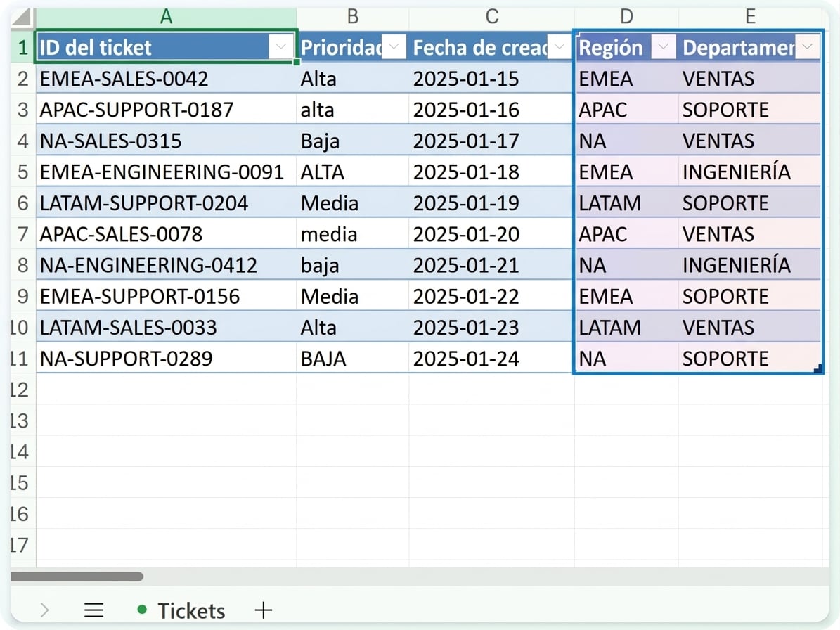
Task: Select cell EMEA-SALES-0042
Action: [x=166, y=79]
